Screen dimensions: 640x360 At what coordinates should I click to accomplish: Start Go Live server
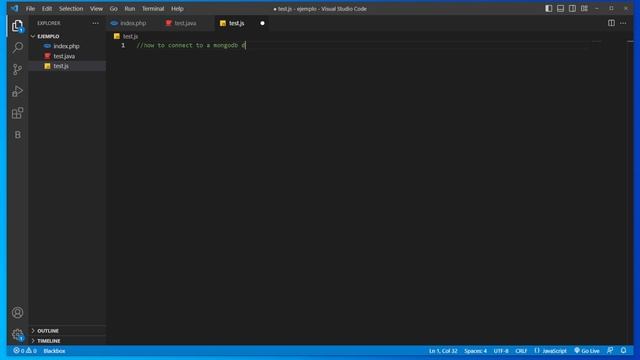tap(587, 351)
